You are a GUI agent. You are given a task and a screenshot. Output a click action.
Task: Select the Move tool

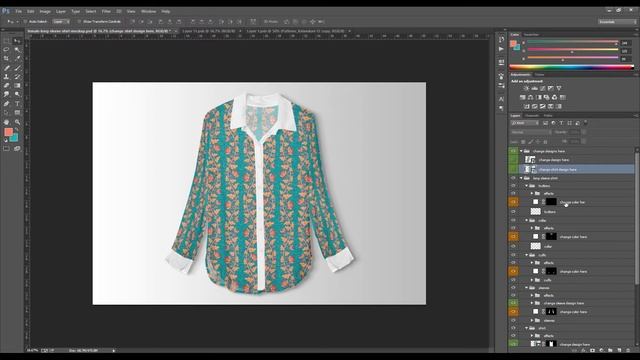[17, 40]
